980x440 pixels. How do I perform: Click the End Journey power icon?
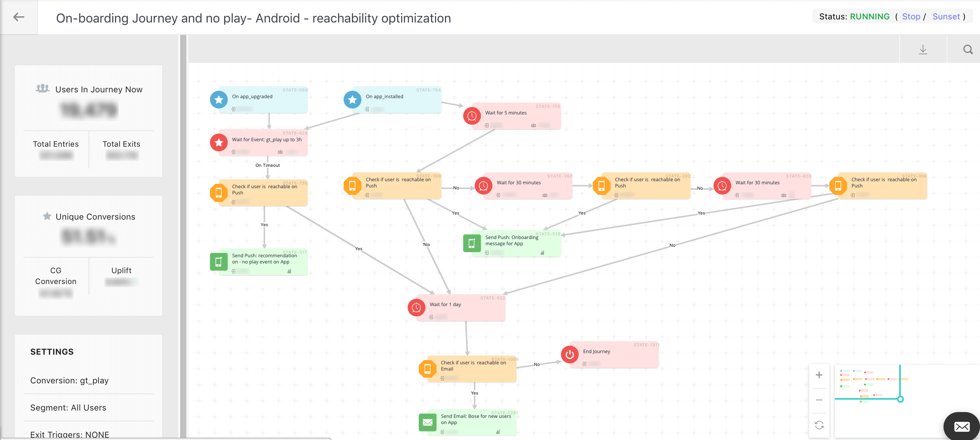[x=570, y=354]
